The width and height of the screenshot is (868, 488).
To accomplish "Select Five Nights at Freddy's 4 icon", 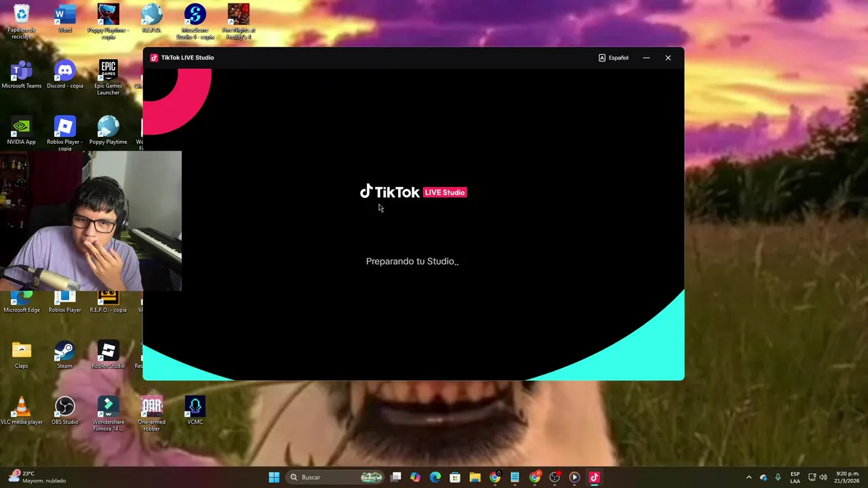I will click(x=238, y=21).
